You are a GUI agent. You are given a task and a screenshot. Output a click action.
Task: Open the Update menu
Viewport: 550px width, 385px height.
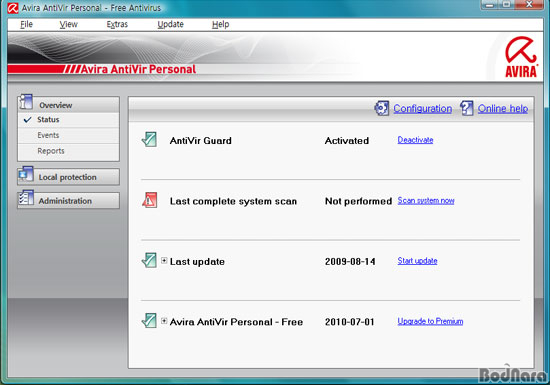pyautogui.click(x=170, y=24)
